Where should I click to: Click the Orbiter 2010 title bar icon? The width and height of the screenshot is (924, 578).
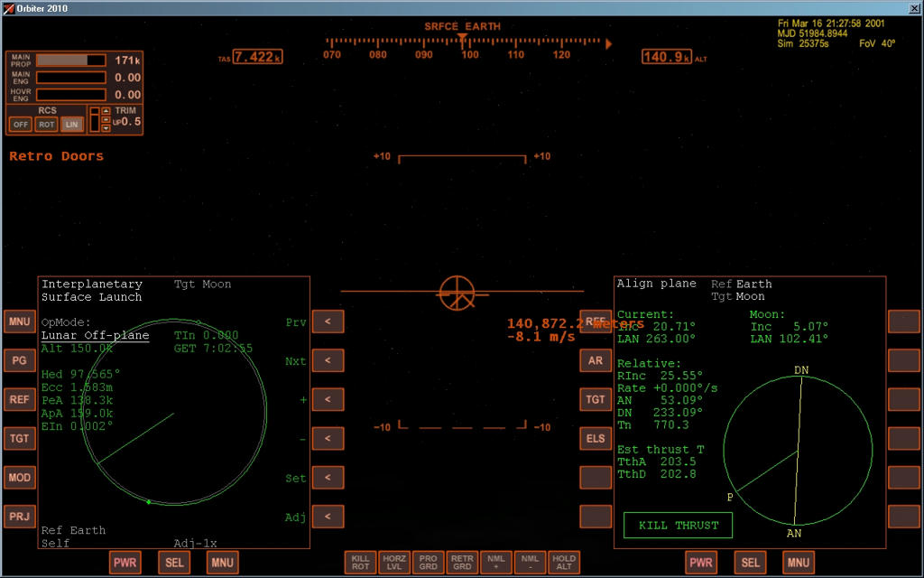[8, 8]
